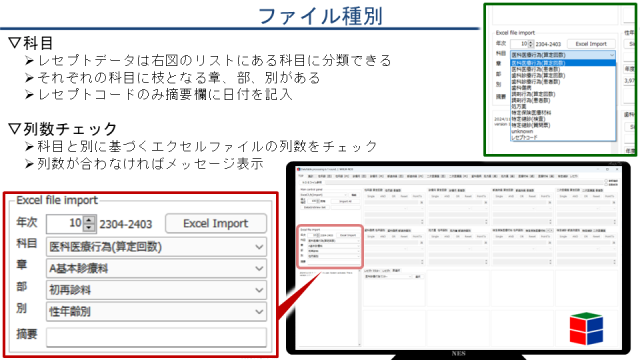Open the 科目 dropdown in red-framed panel
The width and height of the screenshot is (640, 360).
[156, 247]
